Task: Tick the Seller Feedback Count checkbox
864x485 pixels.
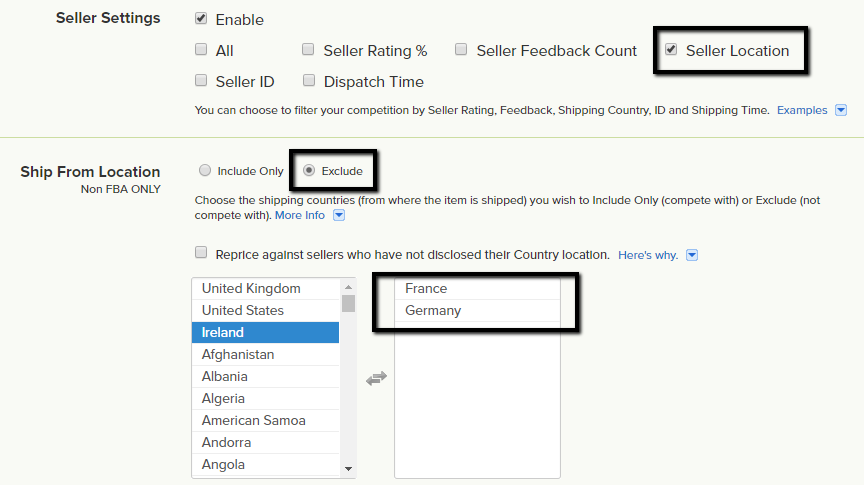Action: coord(461,50)
